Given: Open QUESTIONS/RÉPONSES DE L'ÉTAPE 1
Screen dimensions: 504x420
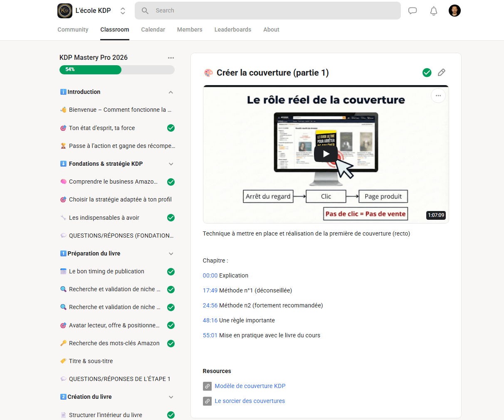Looking at the screenshot, I should point(119,379).
